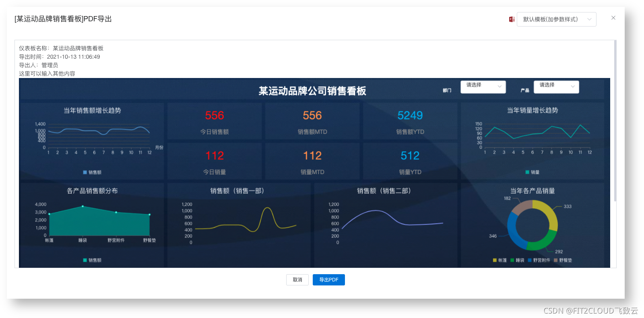Click the 销量YTD value 512
This screenshot has height=318, width=644.
[x=410, y=156]
